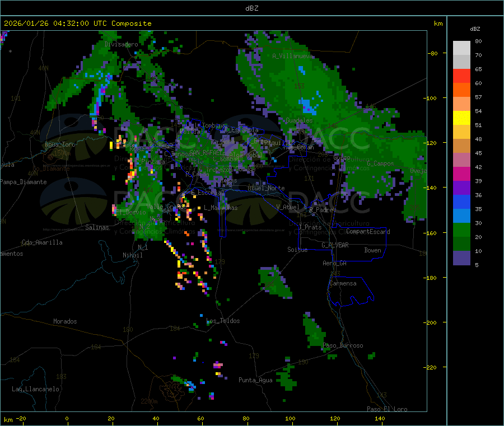This screenshot has height=426, width=504.
Task: Click the J_Prats map label
Action: pos(310,227)
